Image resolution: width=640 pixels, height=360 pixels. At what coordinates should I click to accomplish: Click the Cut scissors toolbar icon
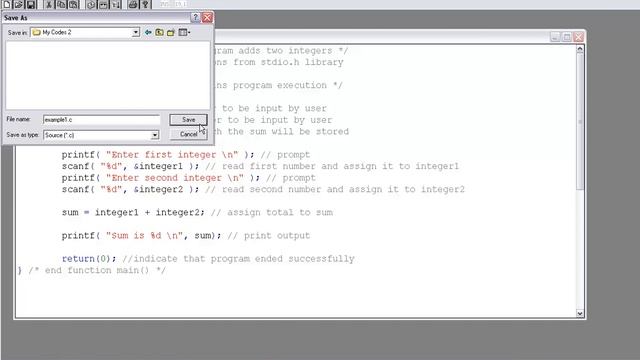pos(49,4)
